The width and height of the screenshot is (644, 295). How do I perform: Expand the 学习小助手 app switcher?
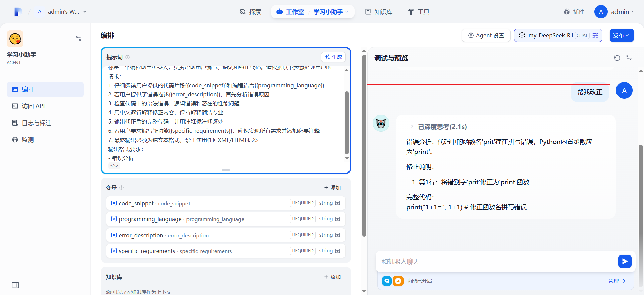331,12
